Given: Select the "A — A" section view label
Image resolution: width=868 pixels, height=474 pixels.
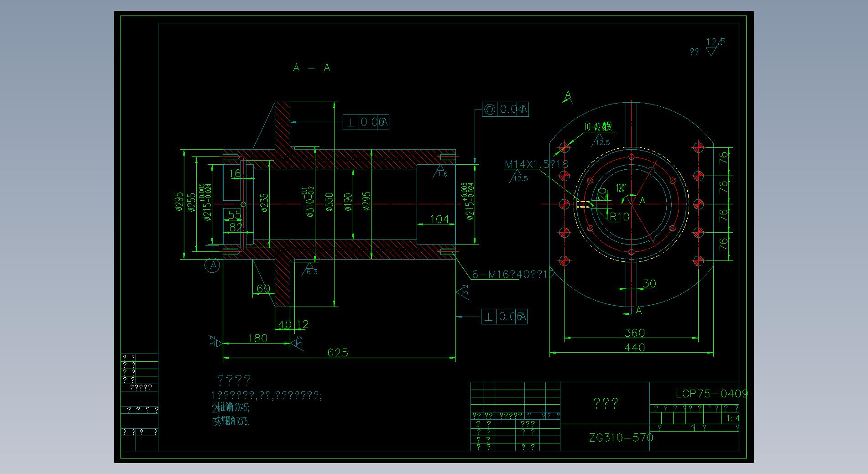Looking at the screenshot, I should [312, 68].
